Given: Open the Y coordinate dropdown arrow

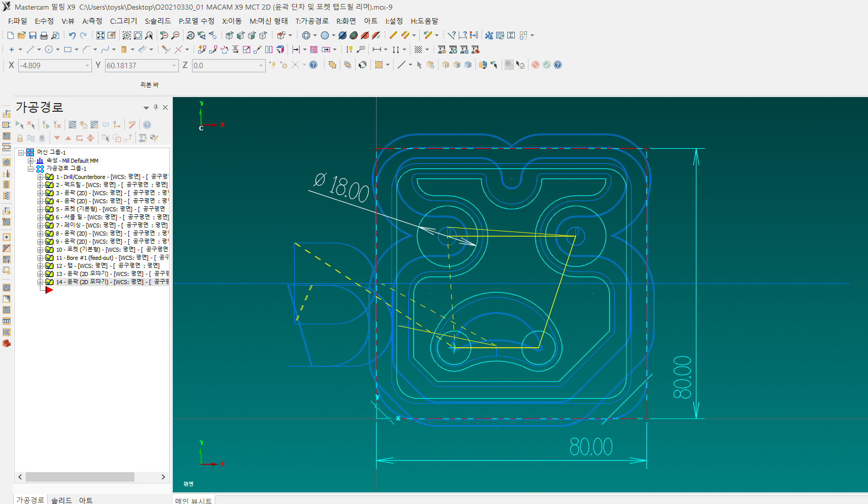Looking at the screenshot, I should [174, 66].
